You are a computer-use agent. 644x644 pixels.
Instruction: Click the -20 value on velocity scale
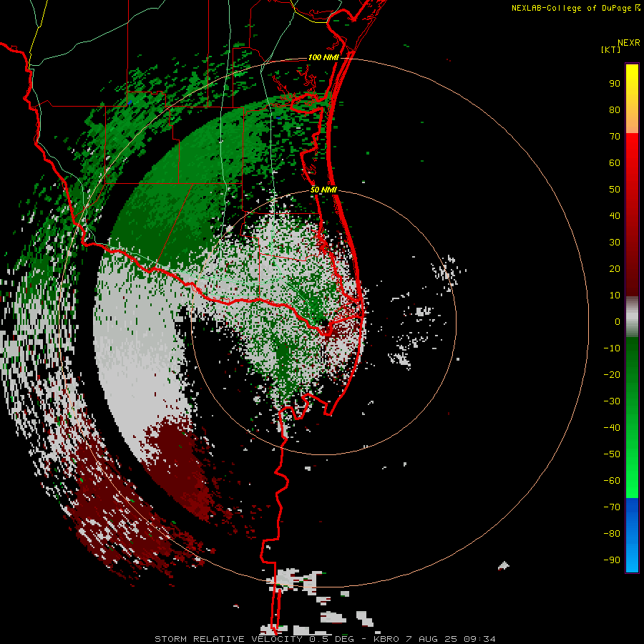(612, 375)
